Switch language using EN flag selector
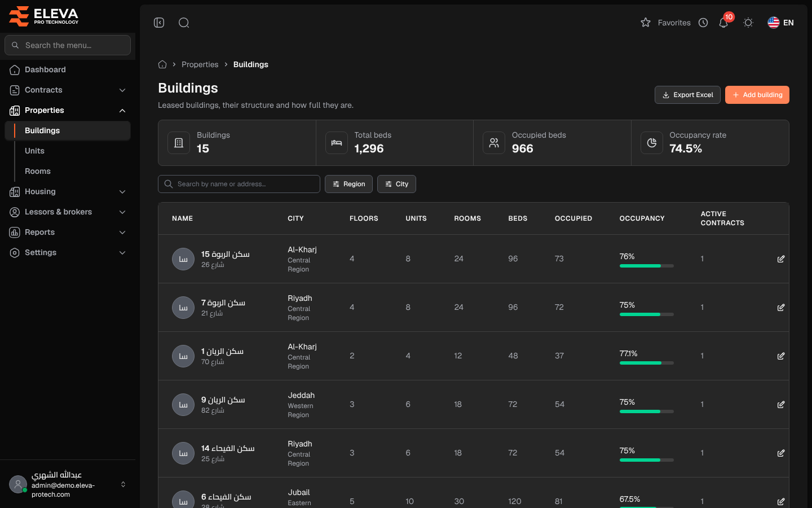812x508 pixels. tap(781, 23)
